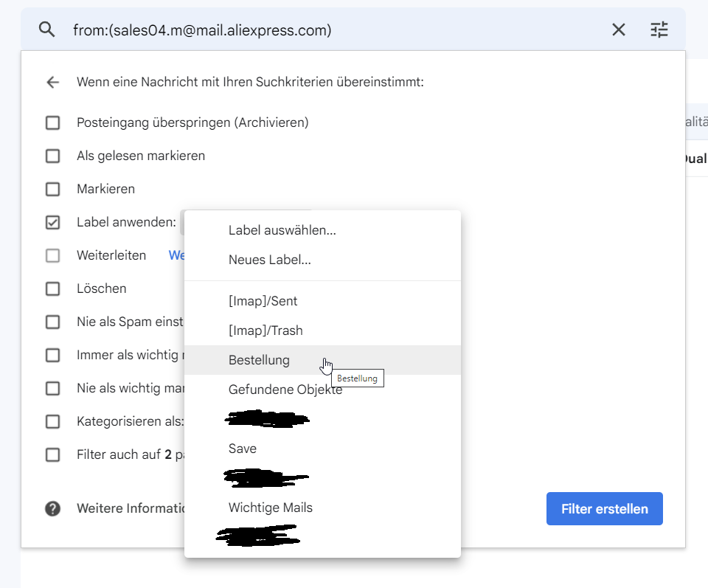Image resolution: width=708 pixels, height=588 pixels.
Task: Check the "Löschen" option
Action: click(52, 288)
